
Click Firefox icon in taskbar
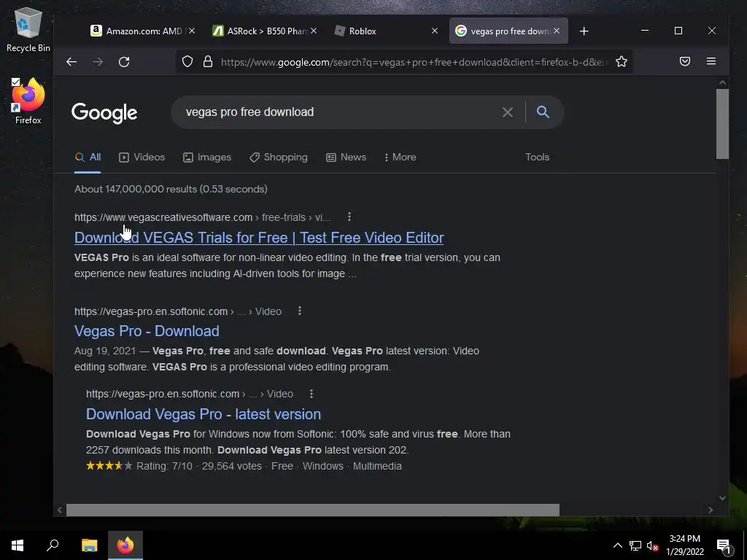click(x=125, y=545)
